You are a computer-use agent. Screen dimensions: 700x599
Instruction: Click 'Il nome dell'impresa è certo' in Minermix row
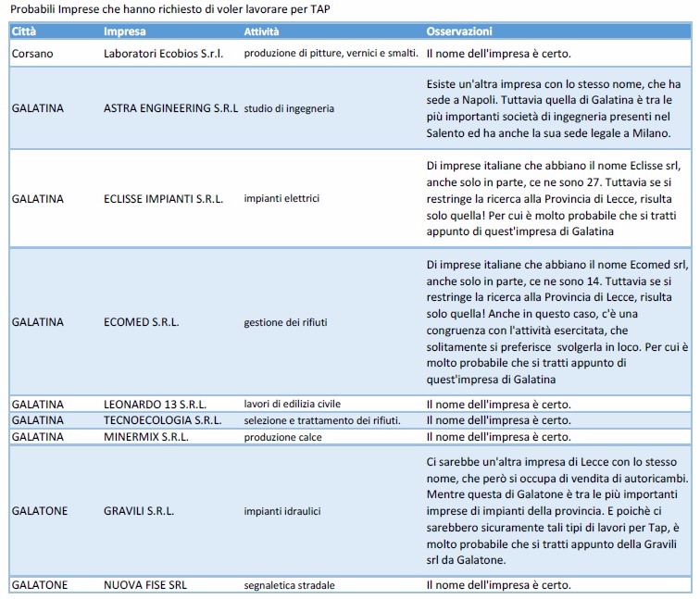point(499,437)
